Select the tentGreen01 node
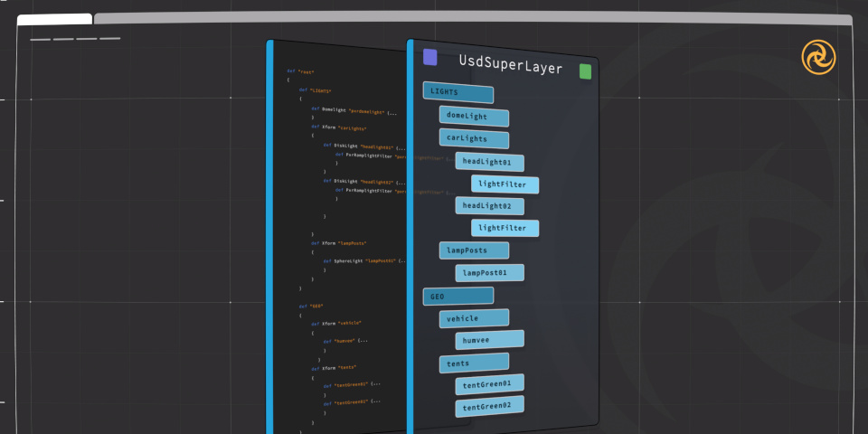Image resolution: width=868 pixels, height=434 pixels. point(489,384)
